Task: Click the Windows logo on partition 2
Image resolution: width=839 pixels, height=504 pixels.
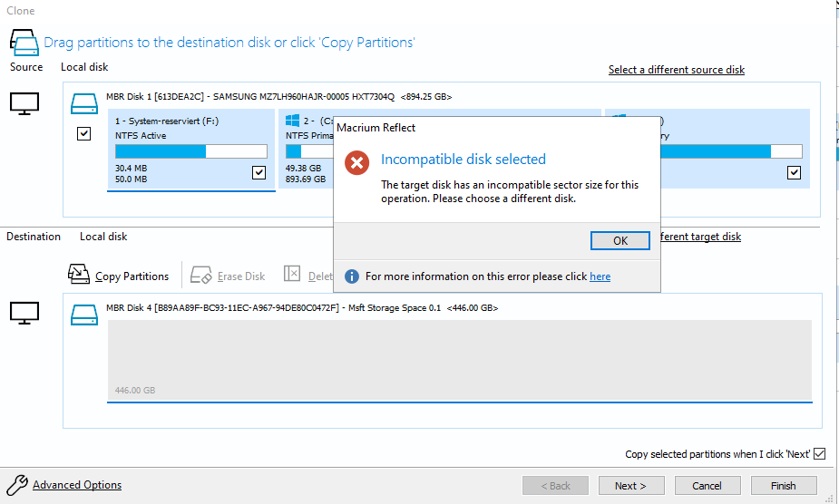Action: (293, 121)
